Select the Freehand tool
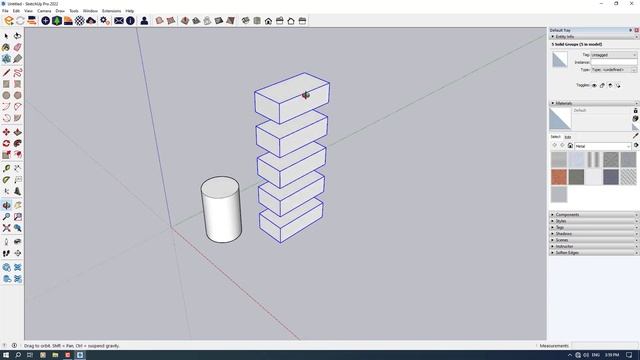The height and width of the screenshot is (360, 640). point(18,73)
